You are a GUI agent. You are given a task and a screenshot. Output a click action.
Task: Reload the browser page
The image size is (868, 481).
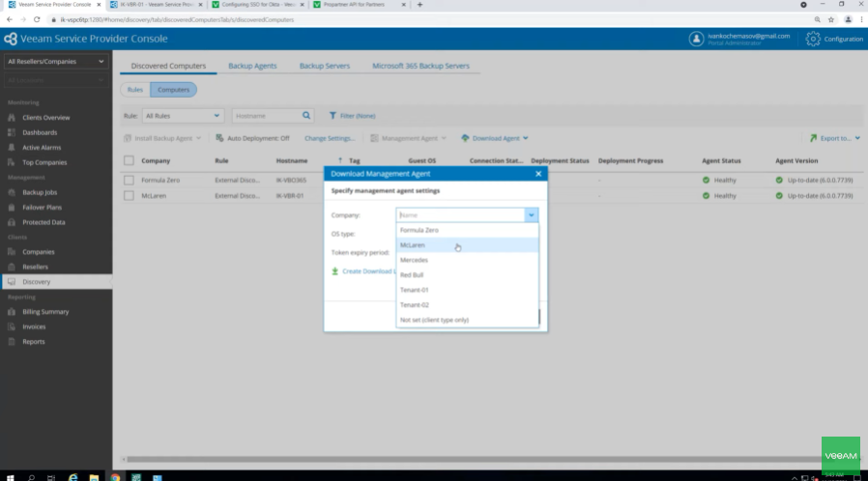37,19
